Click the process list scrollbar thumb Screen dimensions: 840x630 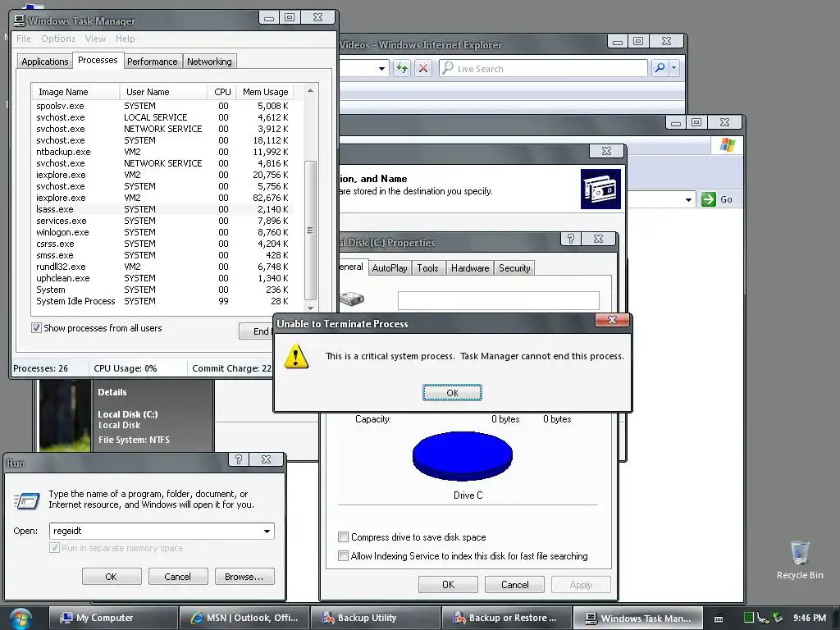point(310,231)
